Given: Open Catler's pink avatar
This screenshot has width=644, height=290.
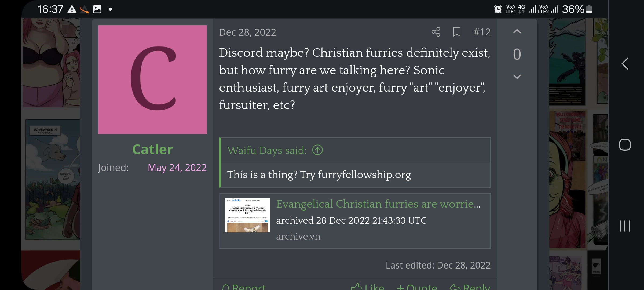Looking at the screenshot, I should pyautogui.click(x=152, y=80).
